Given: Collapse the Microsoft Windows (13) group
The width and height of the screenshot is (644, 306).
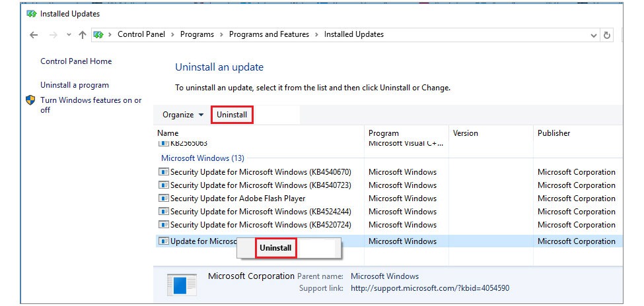Looking at the screenshot, I should [203, 158].
